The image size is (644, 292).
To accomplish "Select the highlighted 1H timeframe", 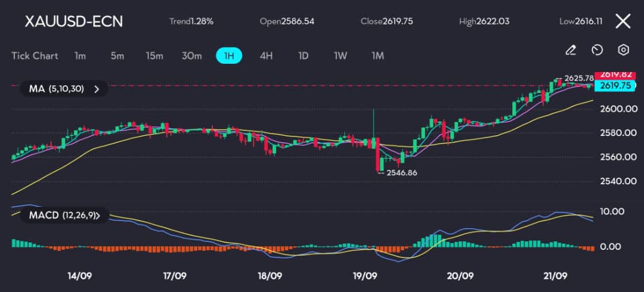I will point(229,56).
